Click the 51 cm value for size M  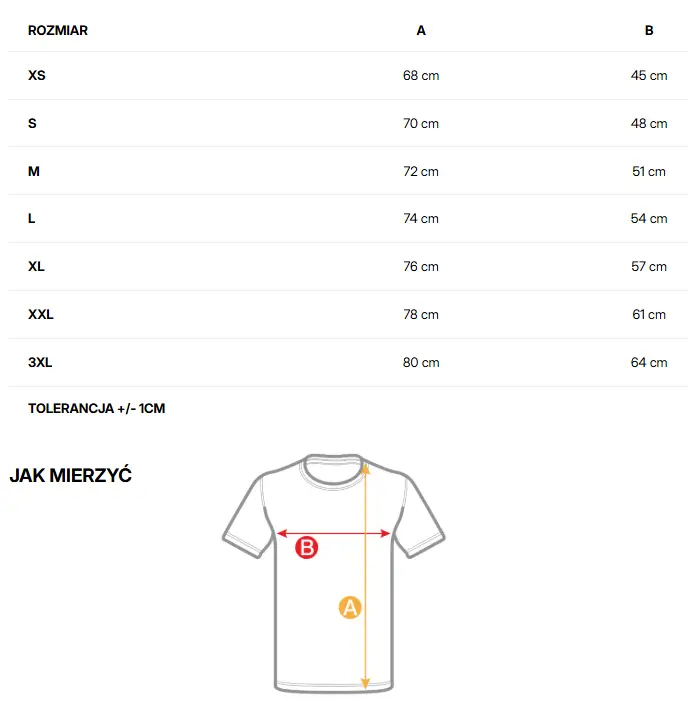click(649, 172)
